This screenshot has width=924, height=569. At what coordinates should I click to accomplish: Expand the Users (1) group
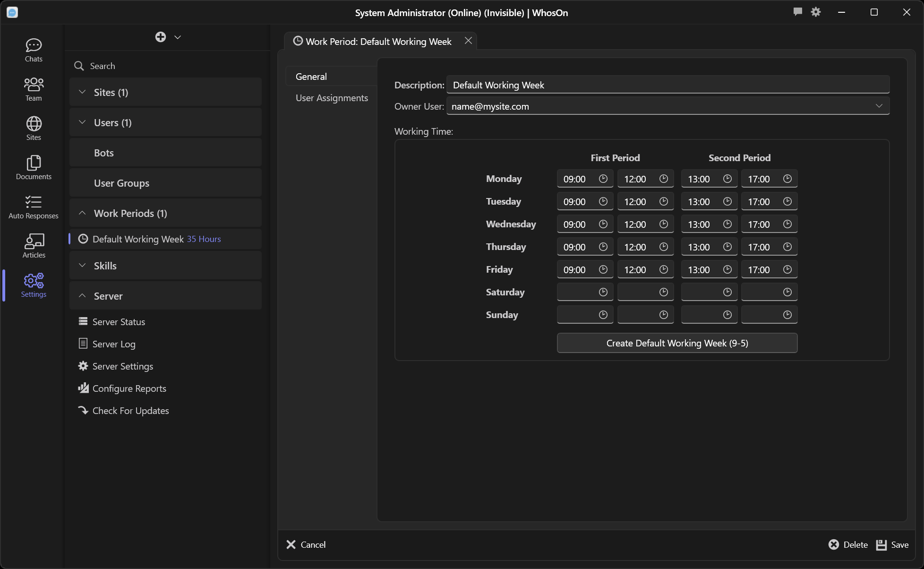(165, 122)
